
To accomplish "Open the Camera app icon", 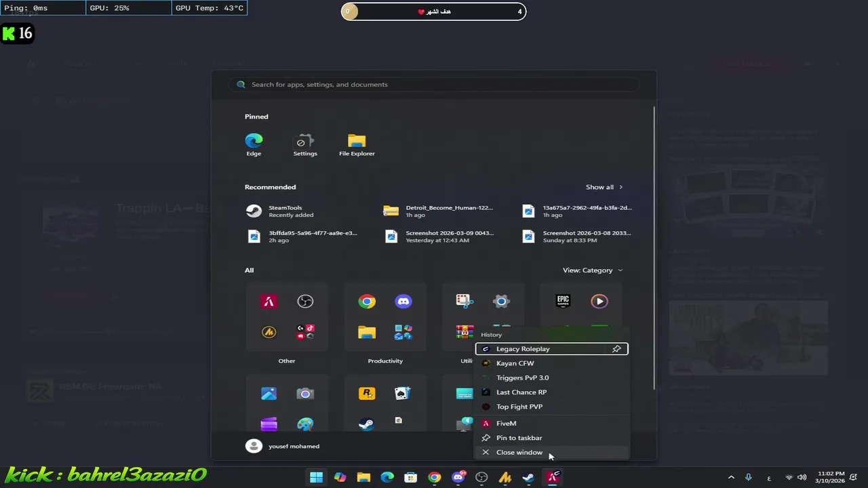I will pos(305,394).
